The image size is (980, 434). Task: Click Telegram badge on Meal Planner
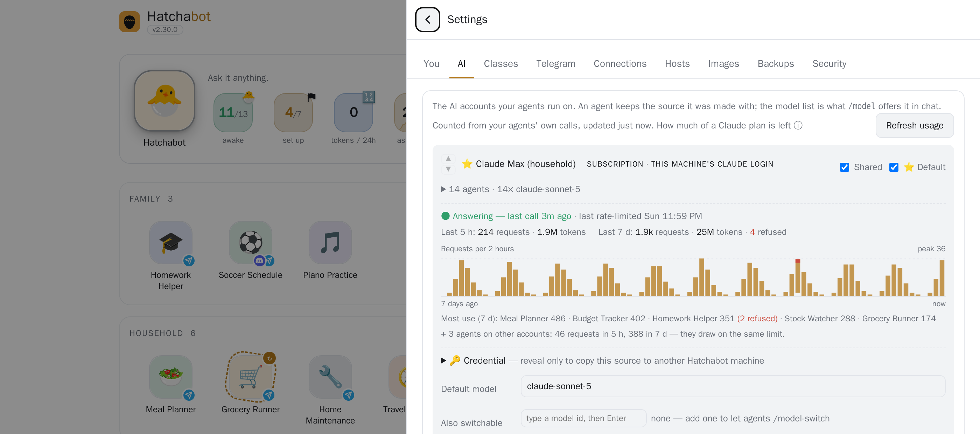pos(189,395)
